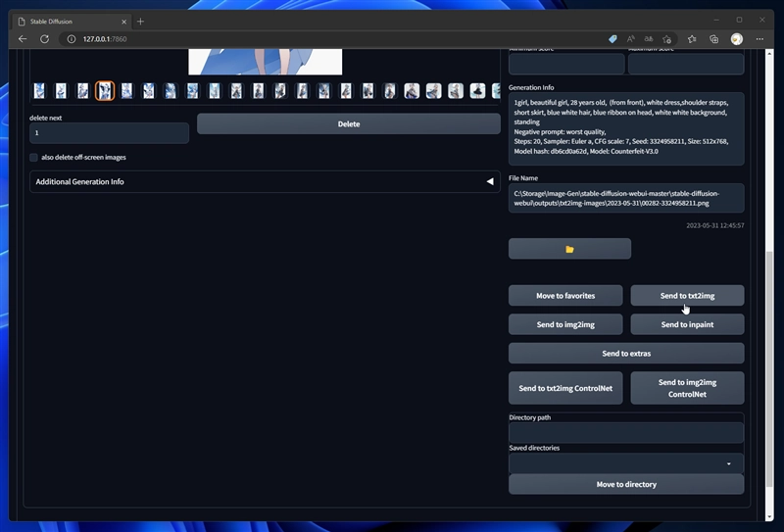Select the orange-highlighted thumbnail in the strip
This screenshot has width=784, height=532.
point(105,91)
